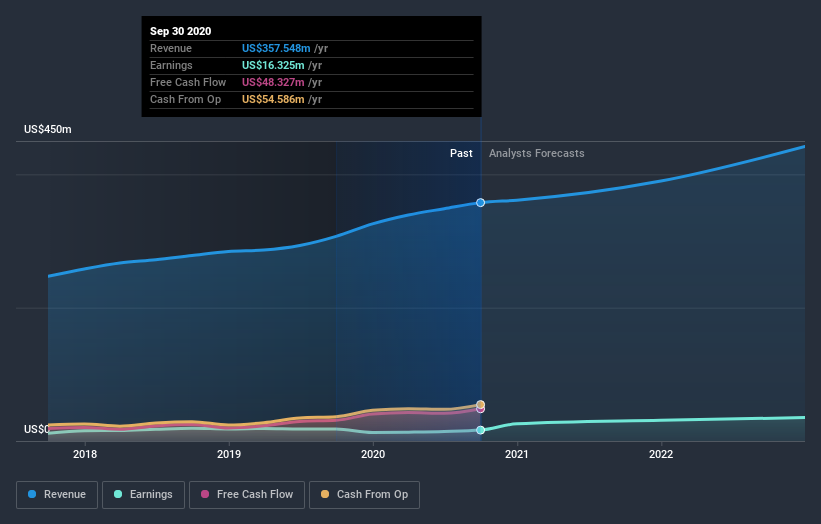This screenshot has width=821, height=524.
Task: Click the US$357.548m revenue value
Action: [x=276, y=48]
